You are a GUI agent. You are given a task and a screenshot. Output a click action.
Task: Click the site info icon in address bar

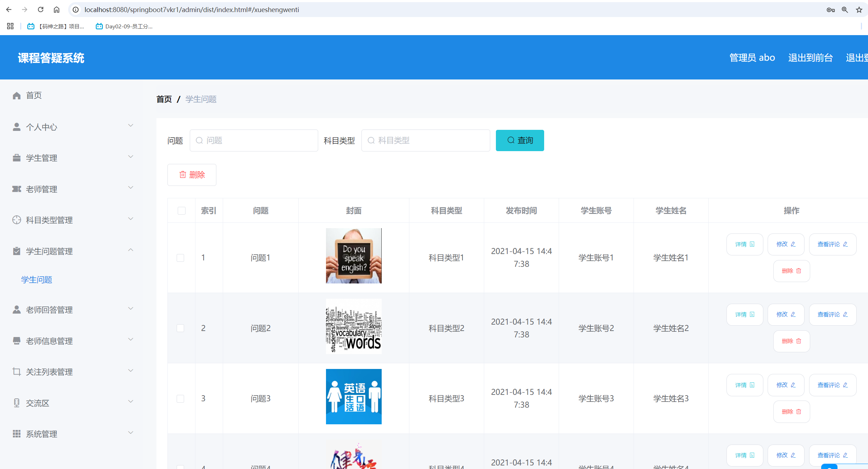(x=76, y=10)
